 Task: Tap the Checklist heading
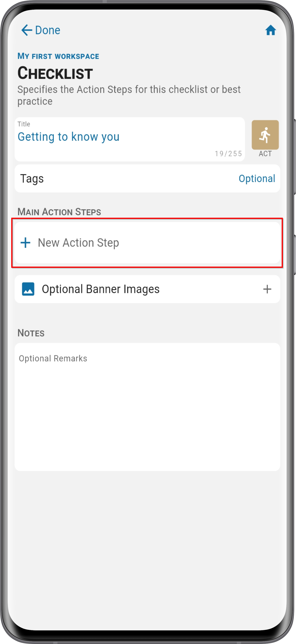tap(55, 73)
